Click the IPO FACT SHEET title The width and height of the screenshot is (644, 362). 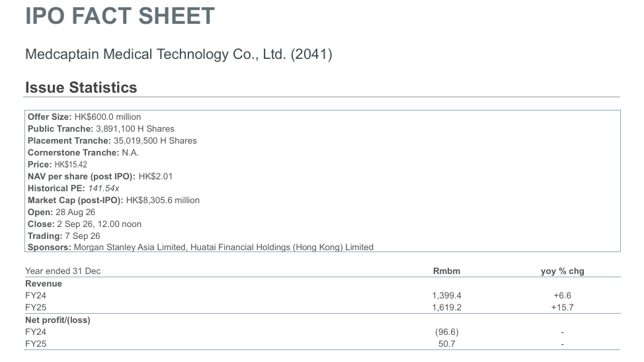pyautogui.click(x=120, y=16)
